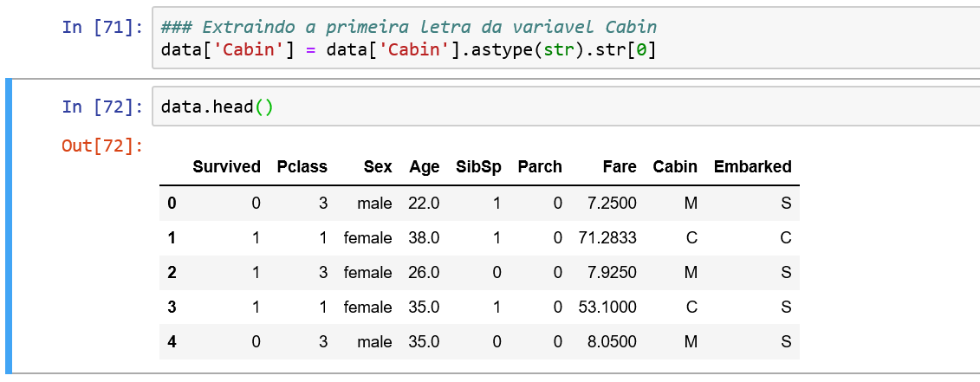Viewport: 980px width, 382px height.
Task: Click the Age value 22.0
Action: click(x=425, y=204)
